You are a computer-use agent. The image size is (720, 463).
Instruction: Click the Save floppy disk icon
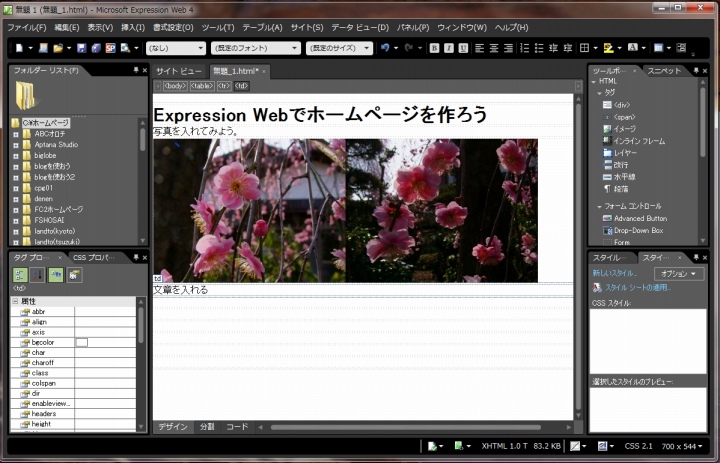[x=82, y=48]
